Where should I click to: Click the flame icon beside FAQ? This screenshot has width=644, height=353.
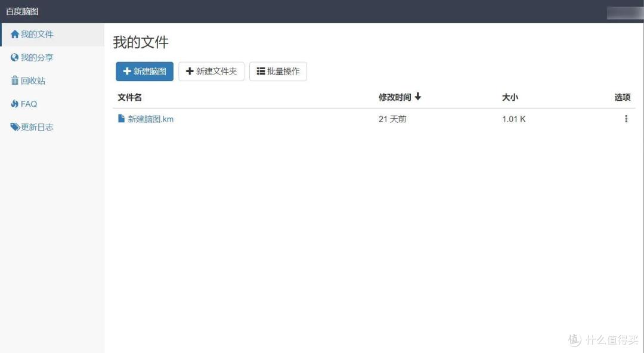coord(15,104)
